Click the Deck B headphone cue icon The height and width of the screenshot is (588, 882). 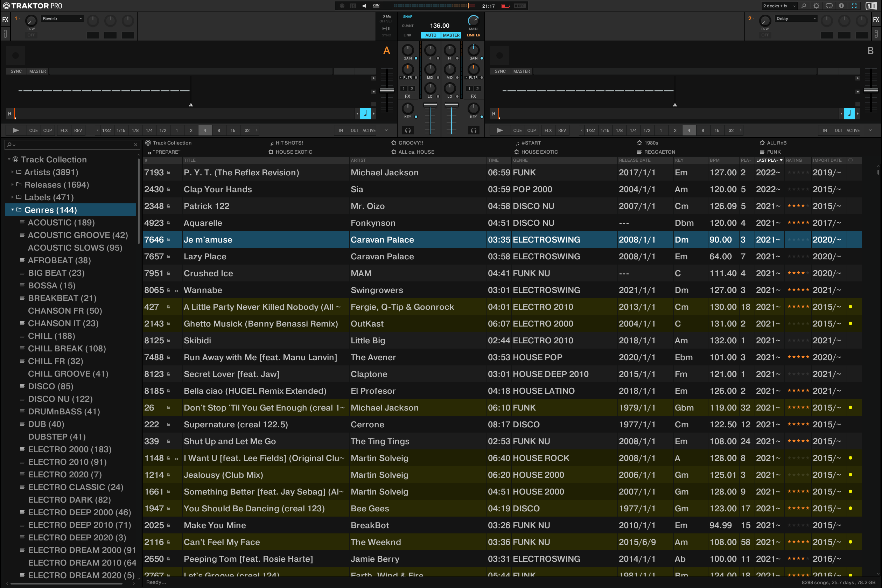pos(474,130)
